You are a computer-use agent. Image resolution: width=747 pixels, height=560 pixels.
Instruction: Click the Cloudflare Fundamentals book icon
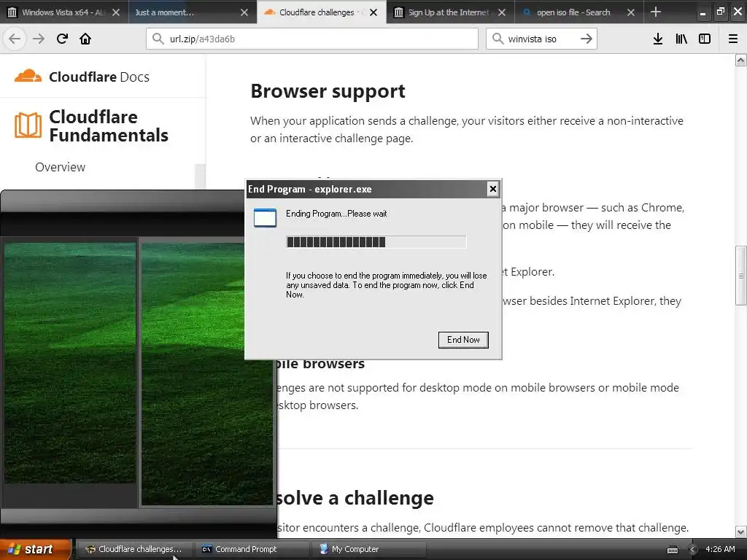(28, 125)
